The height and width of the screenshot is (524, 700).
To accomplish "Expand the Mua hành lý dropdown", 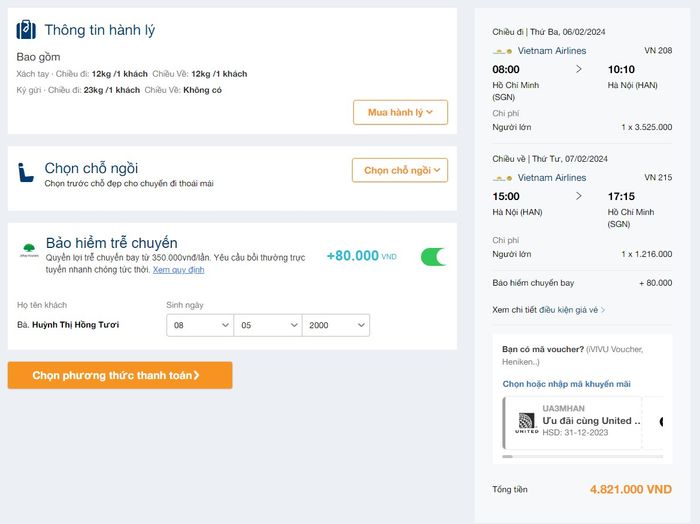I will click(x=400, y=112).
